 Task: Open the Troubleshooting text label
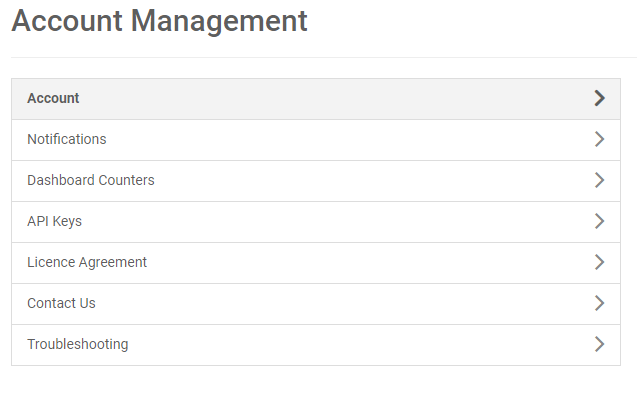click(x=77, y=344)
